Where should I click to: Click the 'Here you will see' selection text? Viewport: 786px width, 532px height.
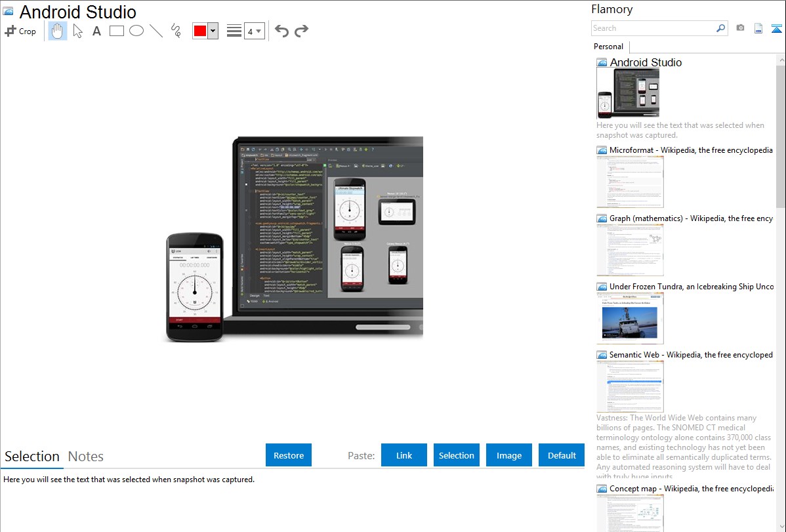pyautogui.click(x=129, y=480)
